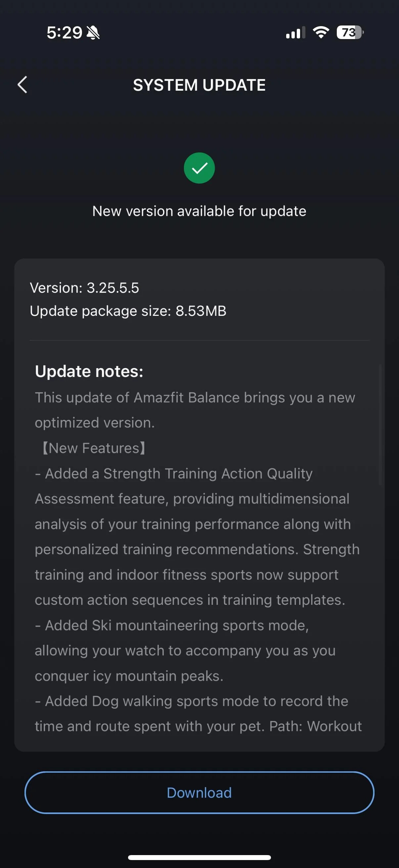Tap "New version available for update" text
The width and height of the screenshot is (399, 868).
point(199,211)
